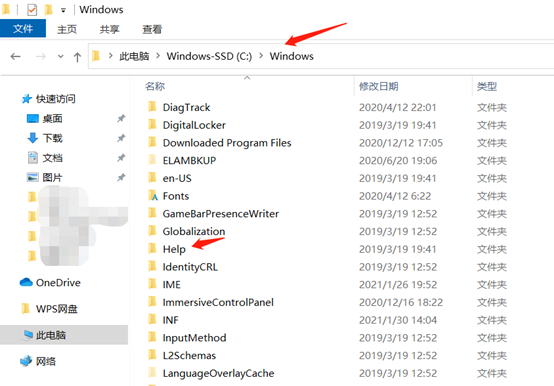Open 桌面 in quick access

point(52,119)
